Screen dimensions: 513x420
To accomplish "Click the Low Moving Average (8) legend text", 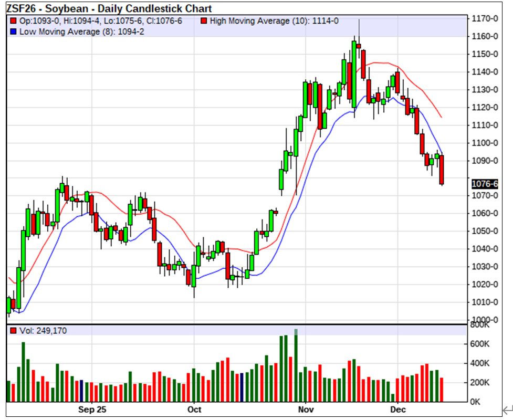I will (81, 31).
